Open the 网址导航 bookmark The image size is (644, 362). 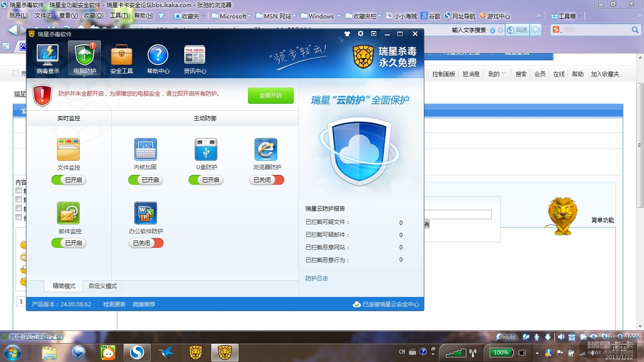(x=460, y=16)
